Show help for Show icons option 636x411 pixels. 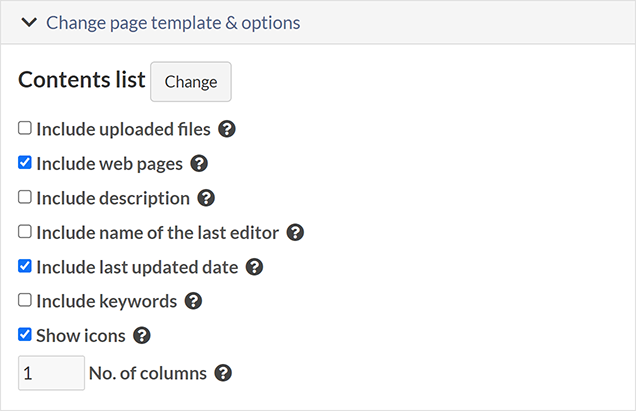[142, 336]
